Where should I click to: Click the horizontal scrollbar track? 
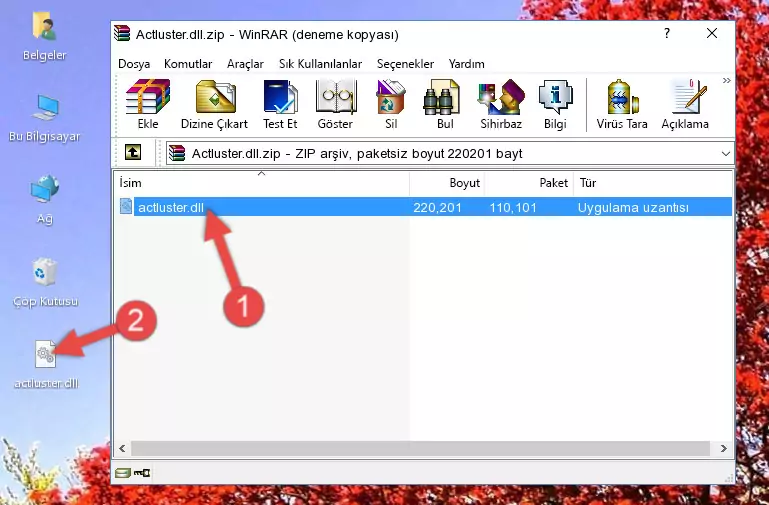coord(420,448)
